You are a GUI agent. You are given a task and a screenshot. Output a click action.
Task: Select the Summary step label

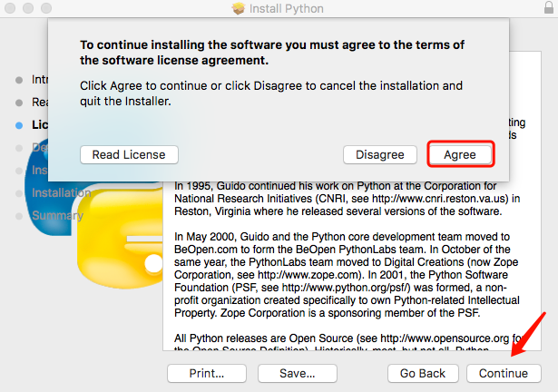pyautogui.click(x=57, y=216)
